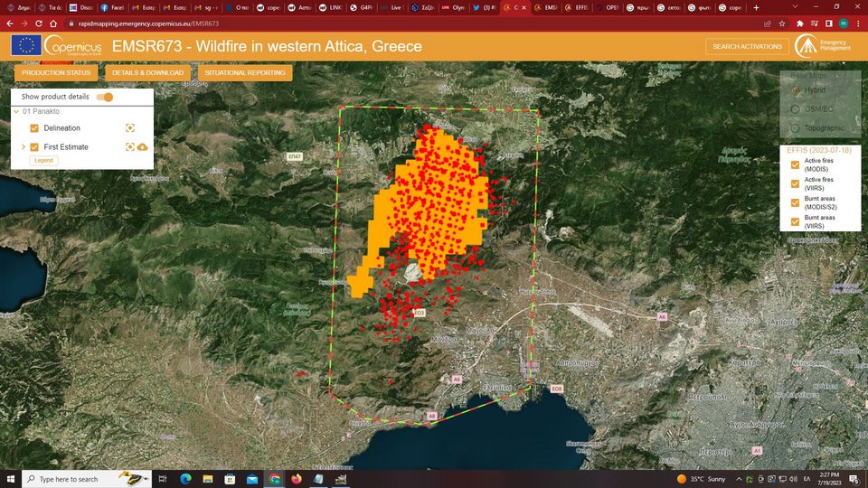Open Firefox from the Windows taskbar
Image resolution: width=868 pixels, height=488 pixels.
[x=296, y=478]
